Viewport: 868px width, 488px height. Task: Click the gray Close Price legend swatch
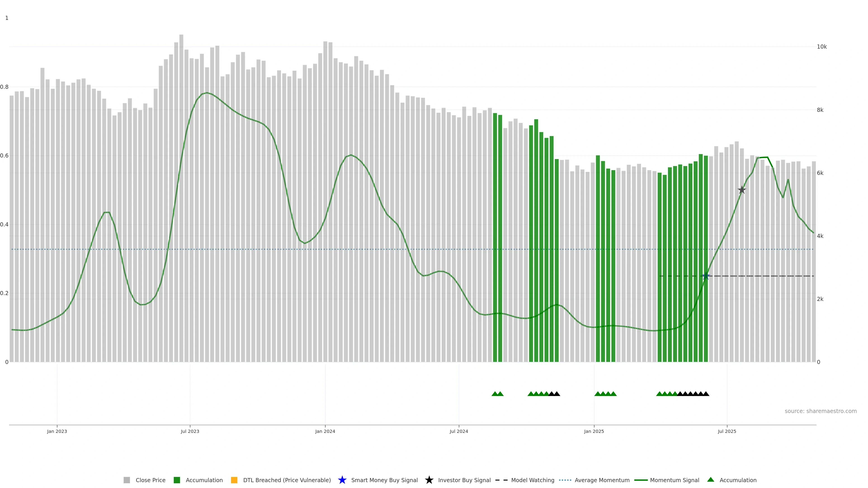coord(127,480)
